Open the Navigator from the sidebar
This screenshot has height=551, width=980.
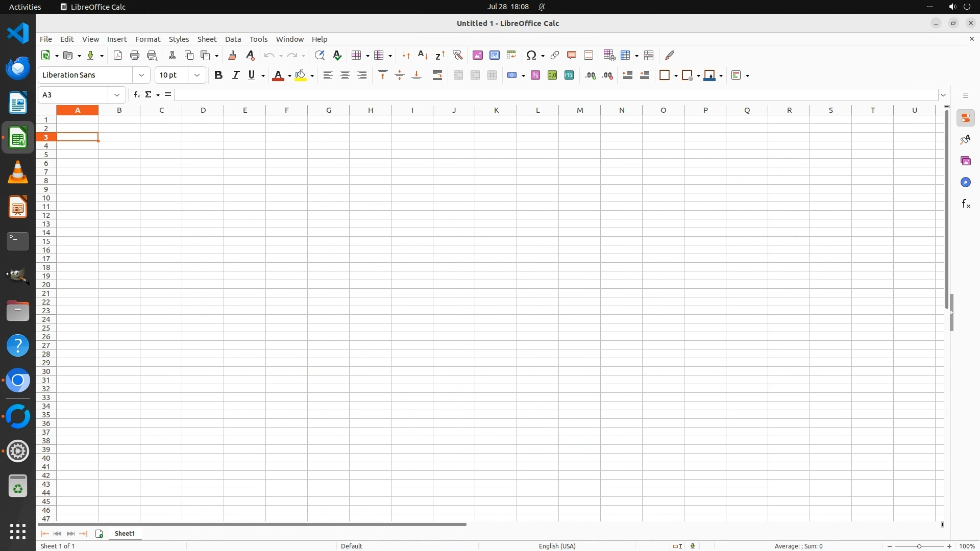coord(965,183)
